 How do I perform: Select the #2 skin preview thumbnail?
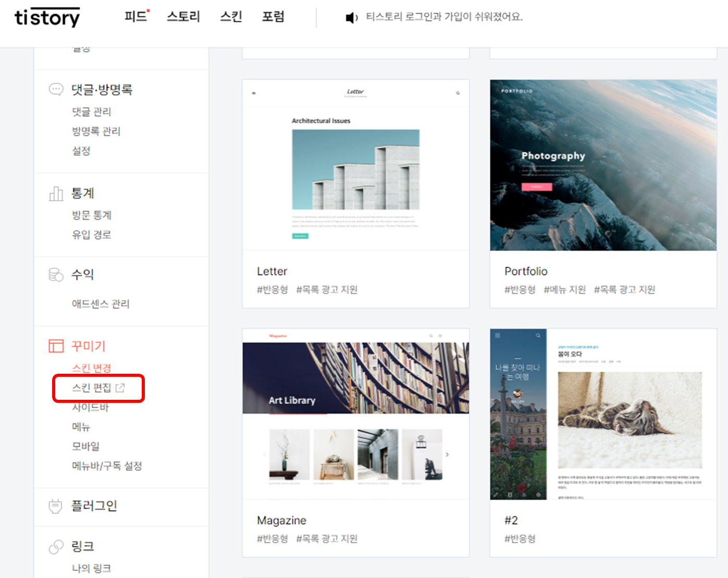click(x=603, y=414)
